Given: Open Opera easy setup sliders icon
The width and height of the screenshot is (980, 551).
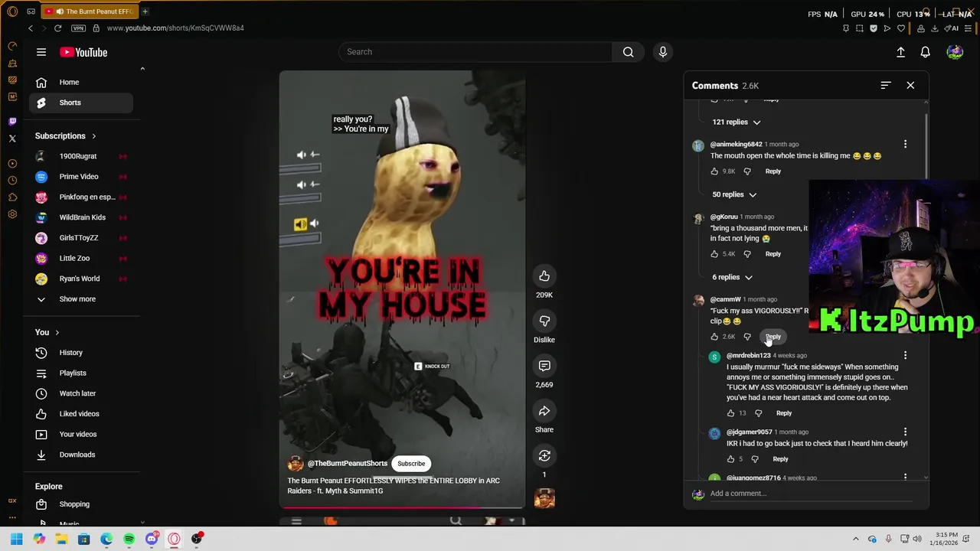Looking at the screenshot, I should pos(968,28).
